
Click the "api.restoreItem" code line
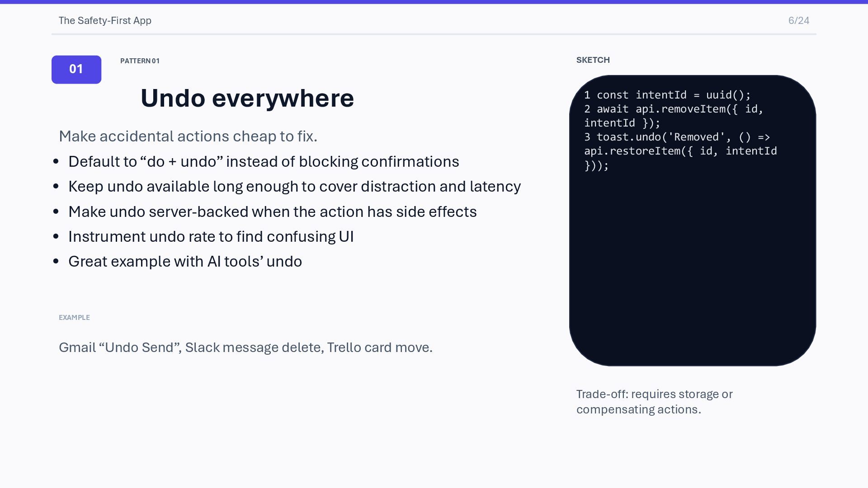[x=680, y=151]
